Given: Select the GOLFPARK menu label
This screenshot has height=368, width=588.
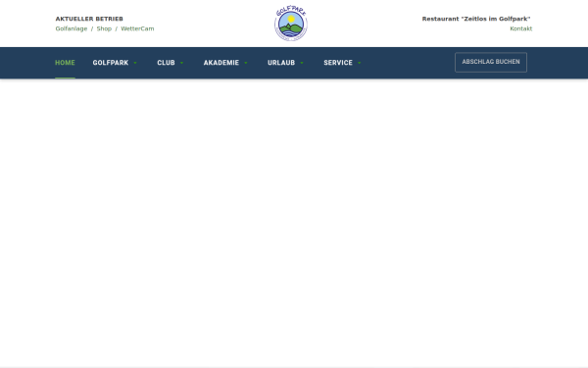Looking at the screenshot, I should pyautogui.click(x=111, y=63).
